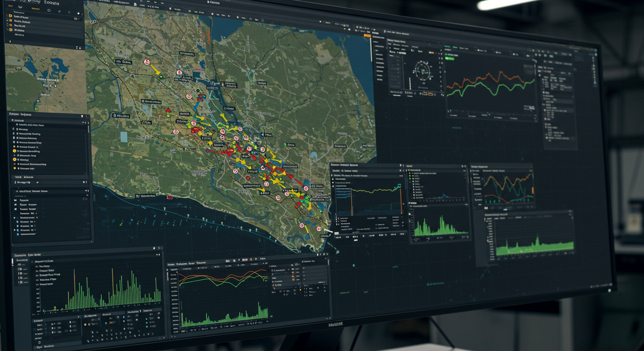Image resolution: width=644 pixels, height=351 pixels.
Task: Click the circular compass gauge widget
Action: tap(422, 71)
